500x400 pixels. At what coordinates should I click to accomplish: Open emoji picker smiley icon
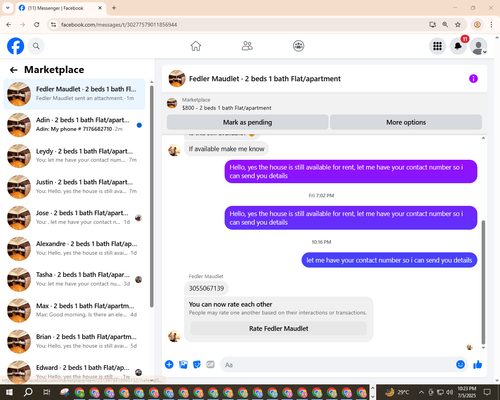460,364
